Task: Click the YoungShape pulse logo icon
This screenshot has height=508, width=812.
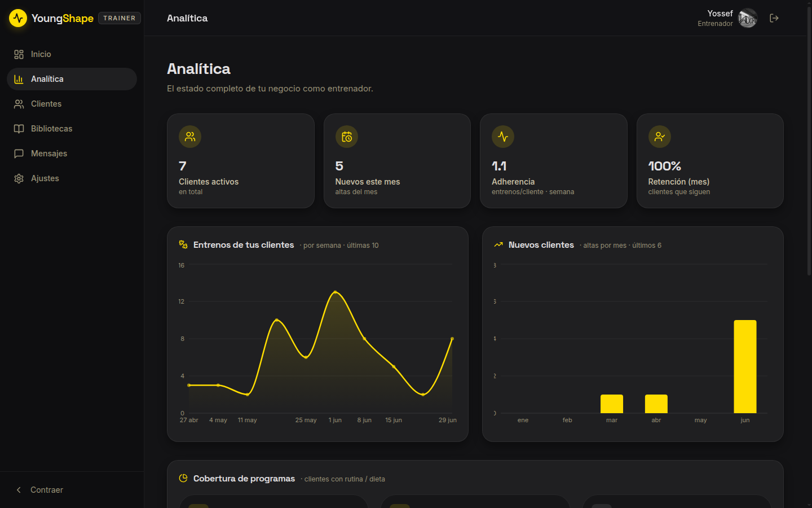Action: [x=18, y=18]
